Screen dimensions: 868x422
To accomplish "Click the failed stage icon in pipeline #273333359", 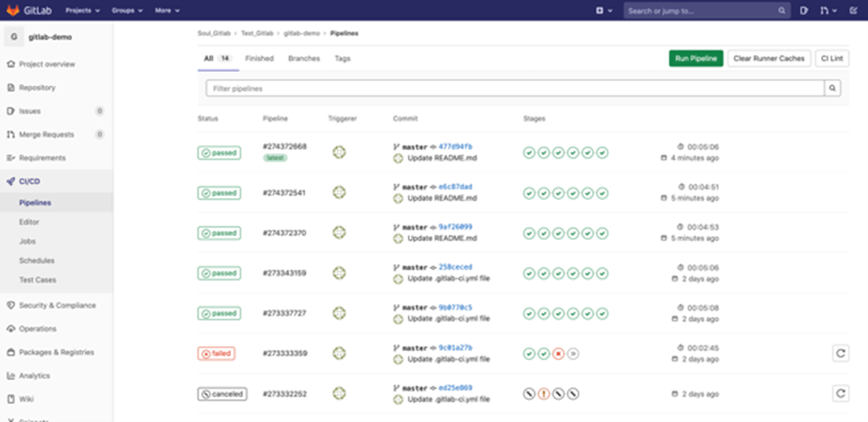I will (x=558, y=354).
